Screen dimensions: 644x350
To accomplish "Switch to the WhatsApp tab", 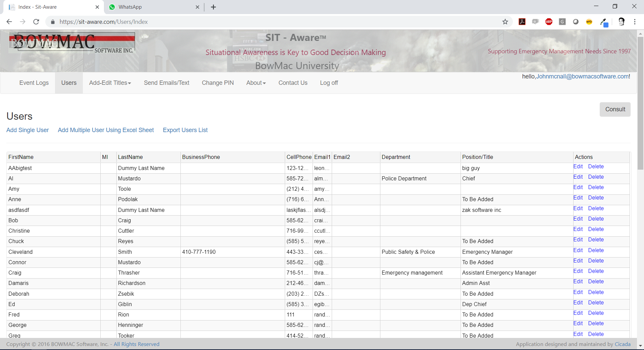I will (154, 7).
